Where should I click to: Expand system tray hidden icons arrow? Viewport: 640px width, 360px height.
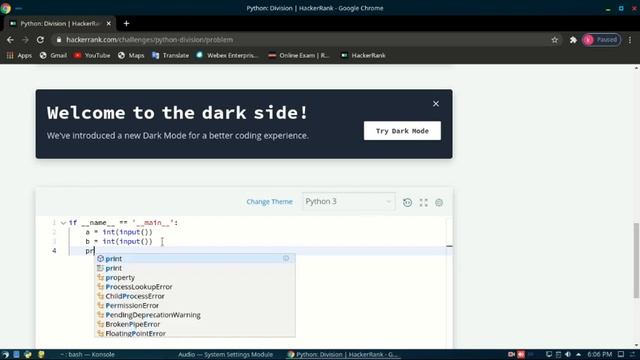pyautogui.click(x=578, y=354)
